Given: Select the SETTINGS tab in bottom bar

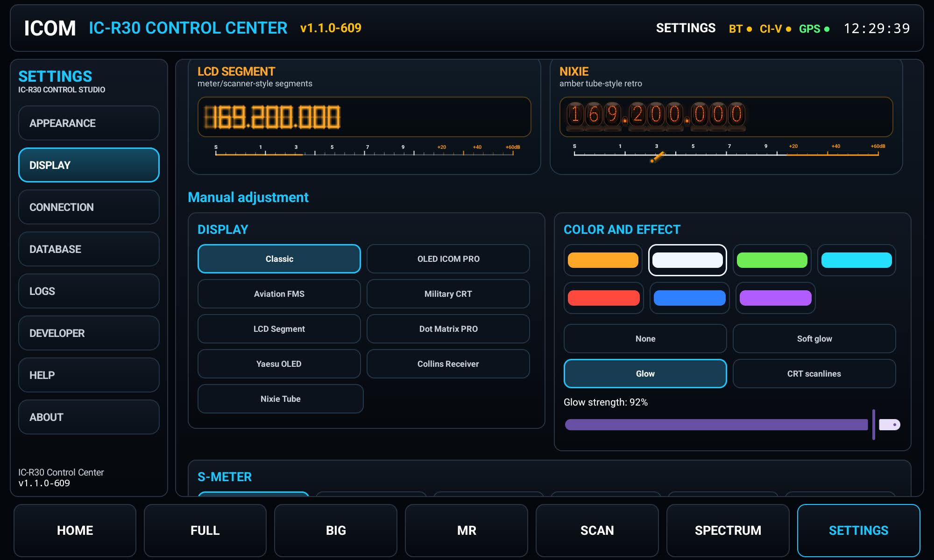Looking at the screenshot, I should (859, 531).
